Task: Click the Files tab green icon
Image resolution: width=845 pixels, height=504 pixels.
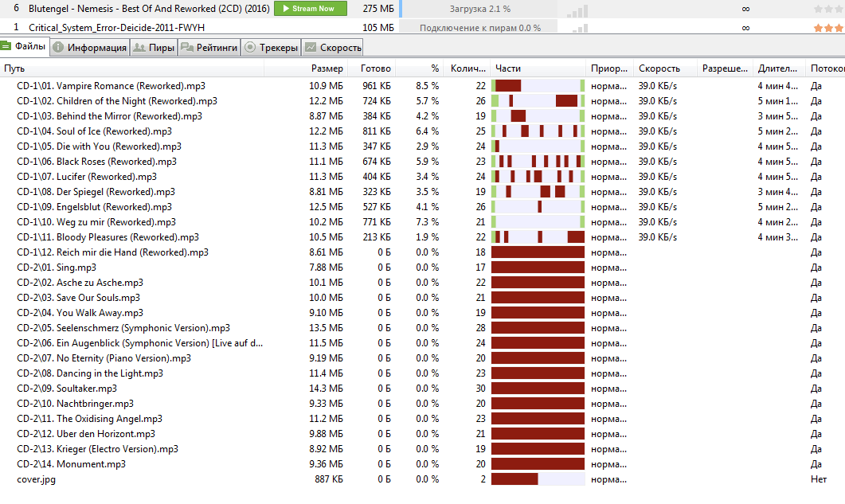Action: 6,46
